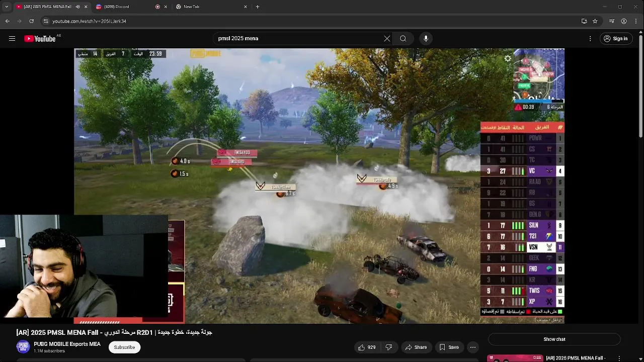This screenshot has width=644, height=362.
Task: Open suggested video title '[AR] 2025 PMSL MENA Fall'
Action: [576, 358]
